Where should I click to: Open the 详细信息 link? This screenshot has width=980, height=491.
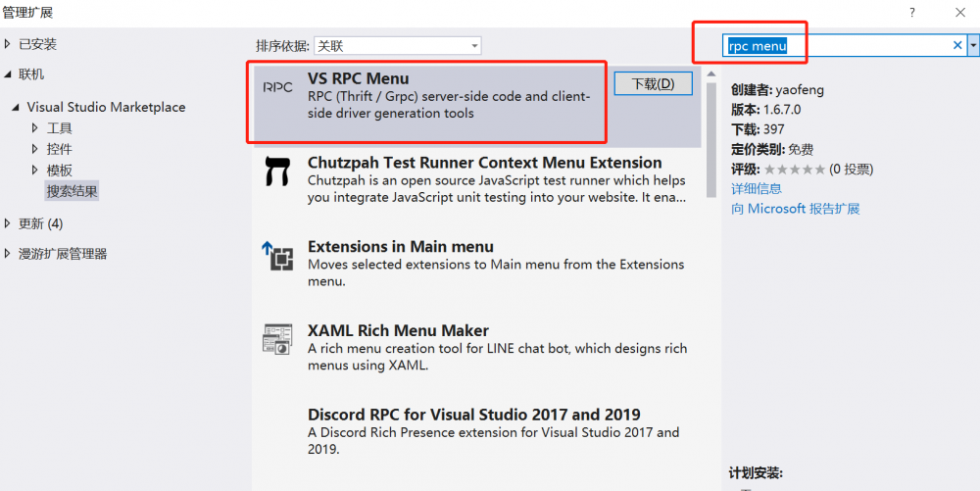(x=757, y=188)
